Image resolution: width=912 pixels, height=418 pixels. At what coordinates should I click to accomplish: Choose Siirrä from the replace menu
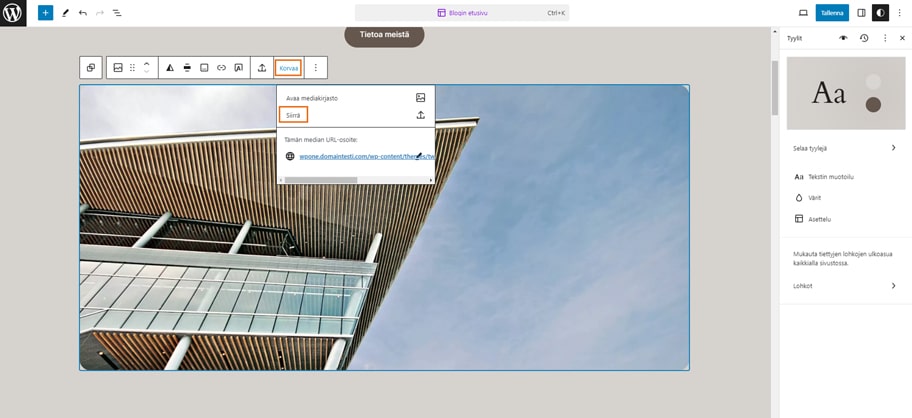click(x=293, y=115)
